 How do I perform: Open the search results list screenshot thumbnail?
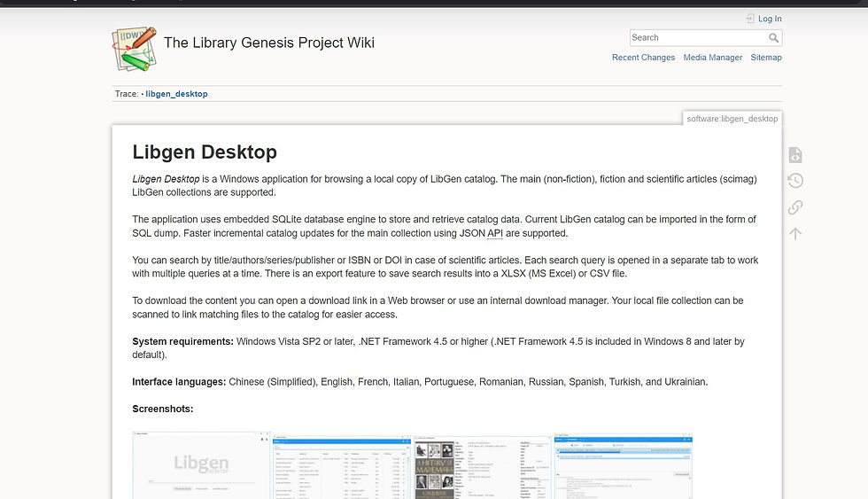[342, 466]
